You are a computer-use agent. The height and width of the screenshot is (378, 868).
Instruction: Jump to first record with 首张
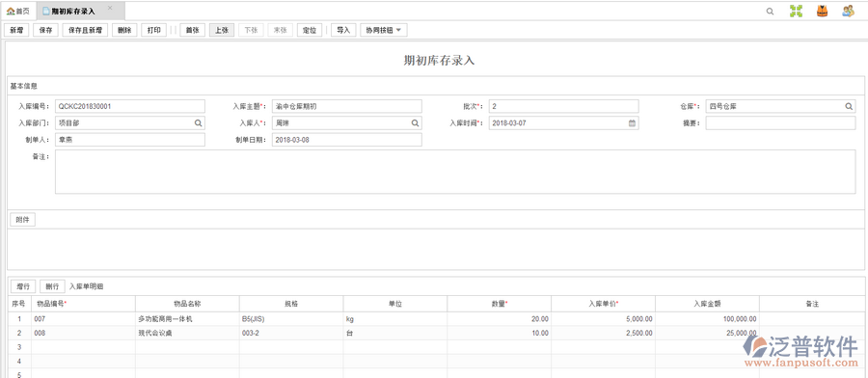[193, 31]
